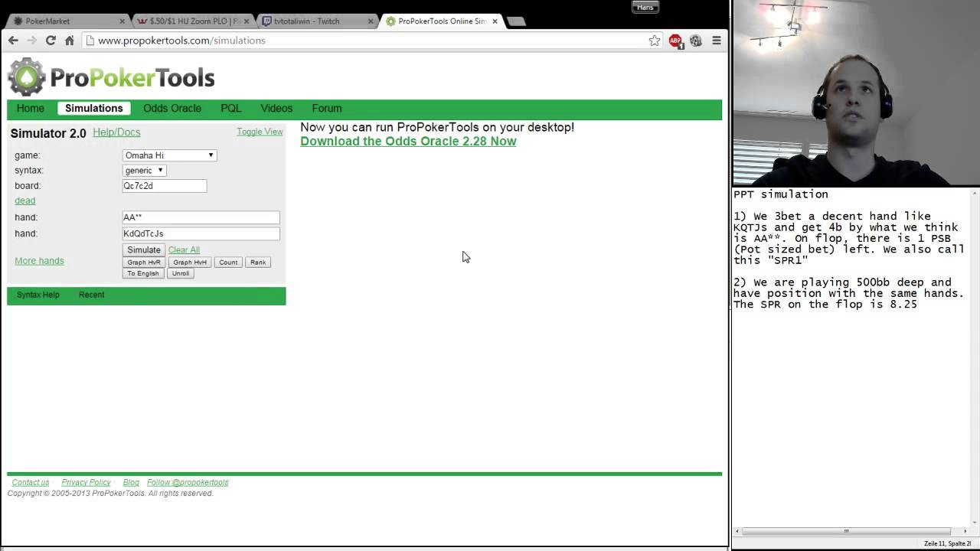Click Download the Odds Oracle 2.28 link
Image resolution: width=980 pixels, height=551 pixels.
(408, 142)
